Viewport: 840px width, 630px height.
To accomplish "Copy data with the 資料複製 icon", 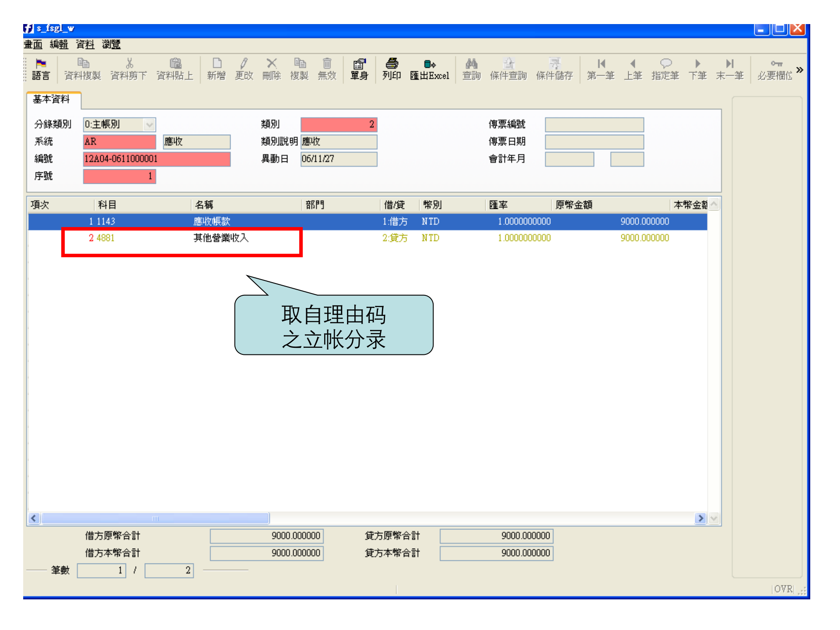I will point(83,69).
